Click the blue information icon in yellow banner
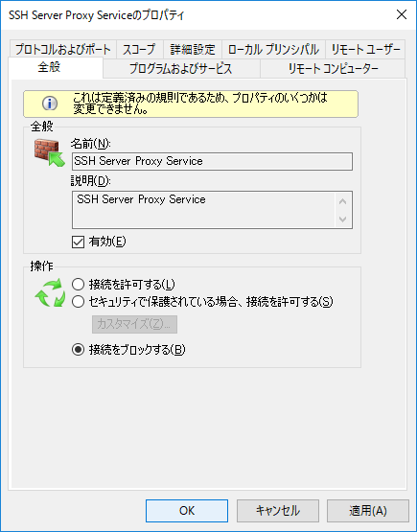Viewport: 417px width, 532px height. [50, 104]
